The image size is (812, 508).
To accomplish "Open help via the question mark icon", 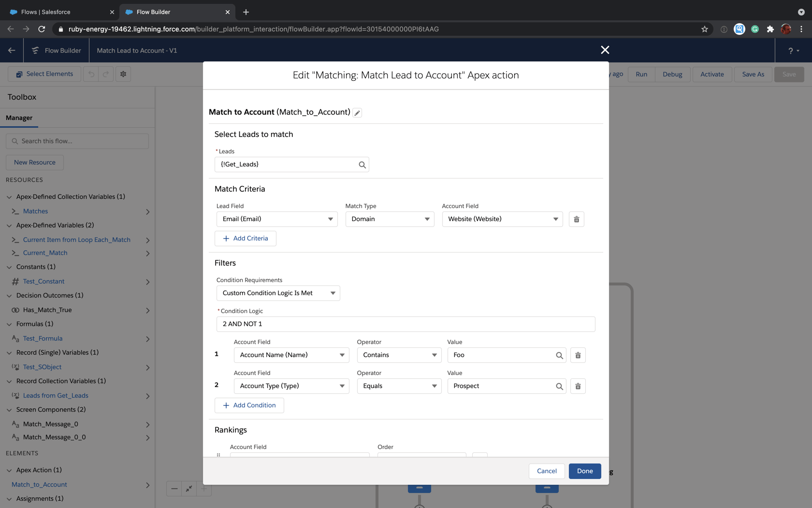I will tap(791, 50).
